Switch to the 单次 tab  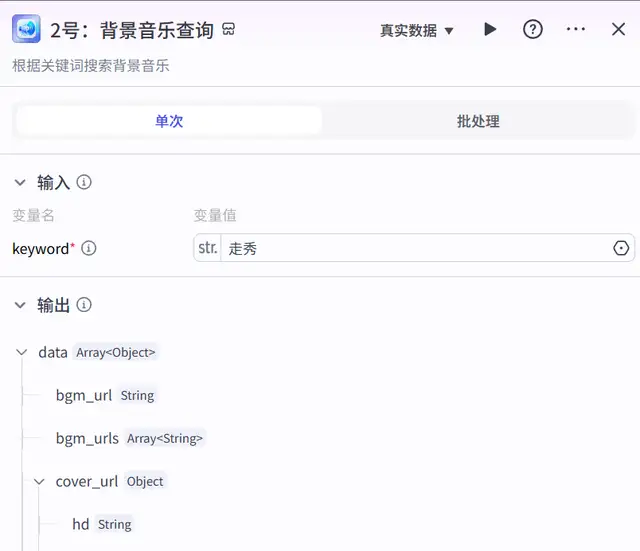tap(169, 121)
